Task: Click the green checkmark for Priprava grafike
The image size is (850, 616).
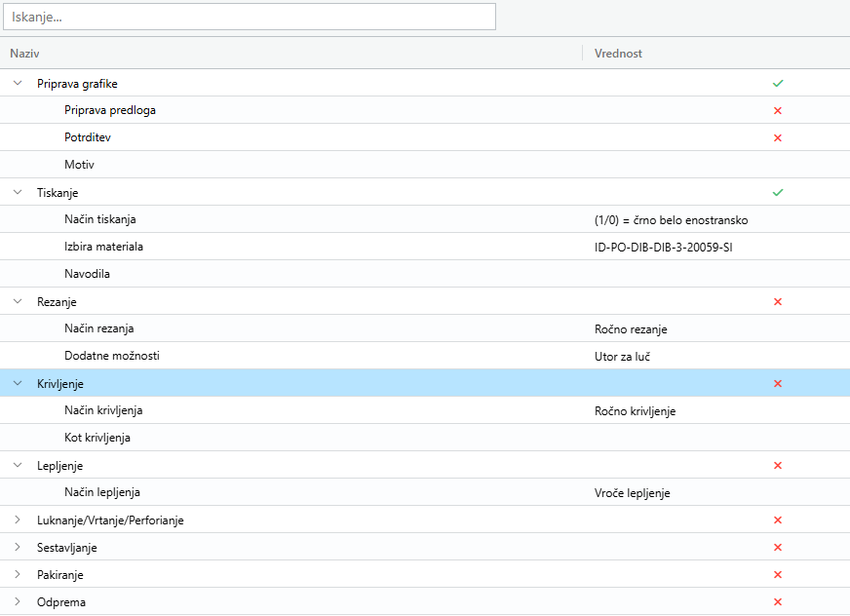Action: [x=777, y=84]
